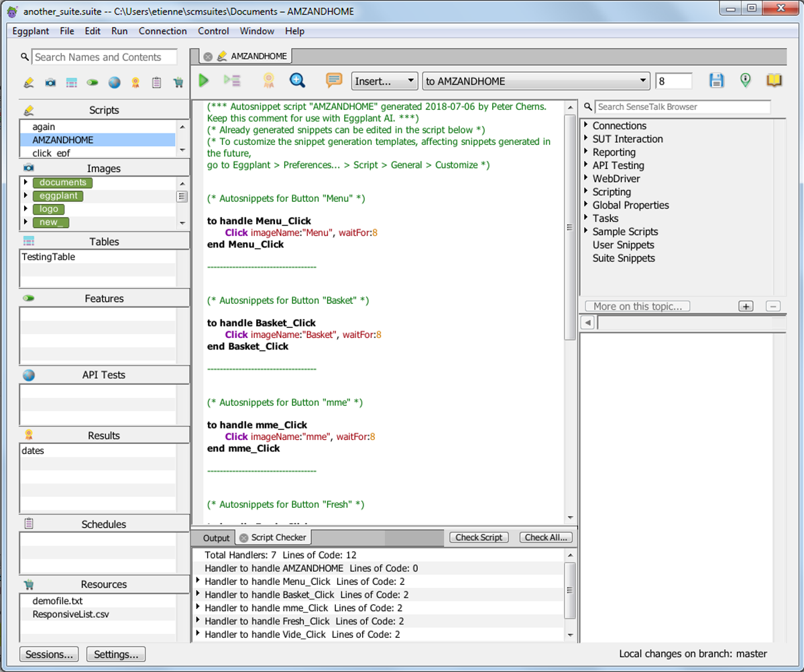Activate the zoom magnifier toolbar icon
The width and height of the screenshot is (804, 672).
click(x=298, y=80)
